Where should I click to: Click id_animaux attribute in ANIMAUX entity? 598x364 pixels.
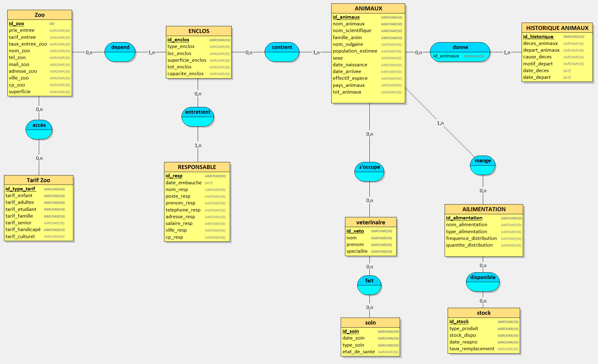pyautogui.click(x=346, y=17)
